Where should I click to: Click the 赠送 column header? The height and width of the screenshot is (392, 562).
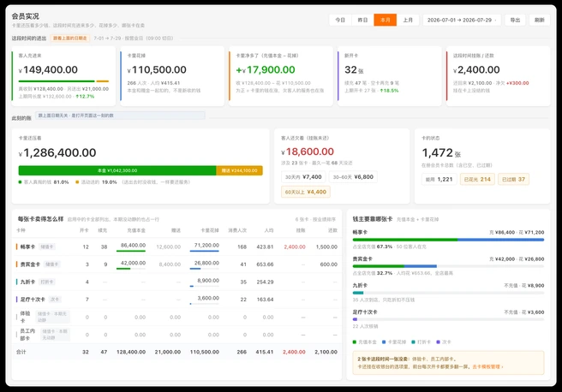[x=176, y=230]
